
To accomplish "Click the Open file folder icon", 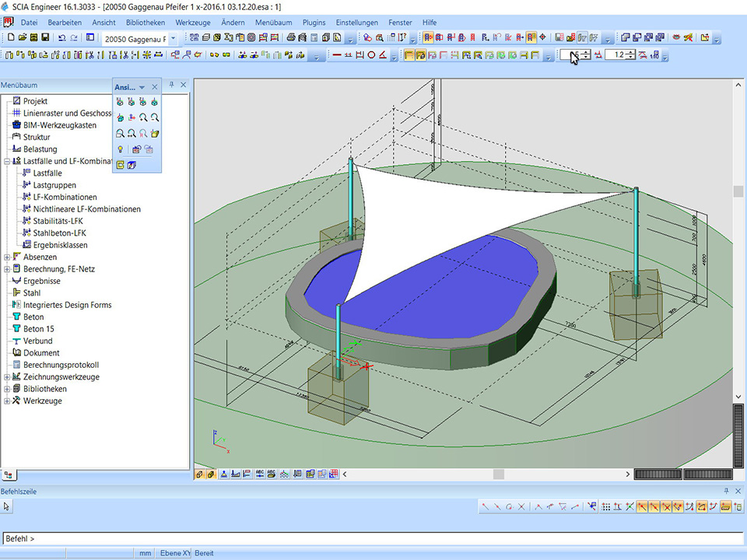I will tap(22, 37).
